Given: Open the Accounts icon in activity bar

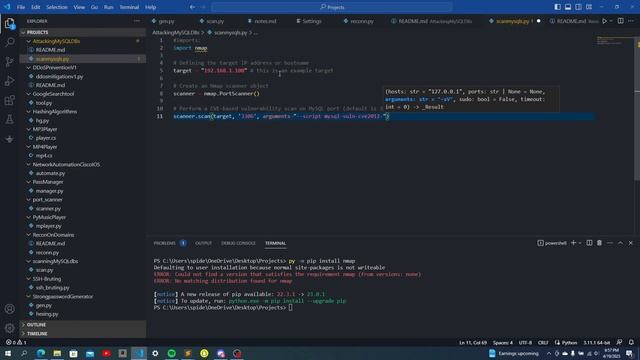Looking at the screenshot, I should tap(9, 309).
